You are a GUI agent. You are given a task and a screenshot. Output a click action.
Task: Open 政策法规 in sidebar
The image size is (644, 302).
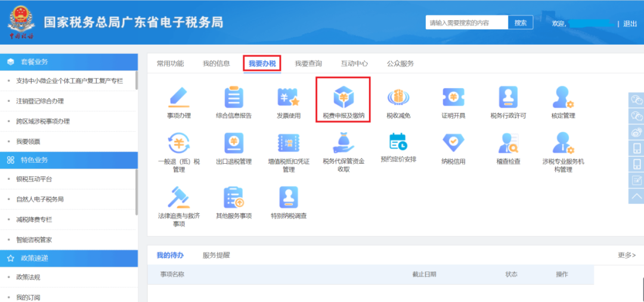click(28, 277)
